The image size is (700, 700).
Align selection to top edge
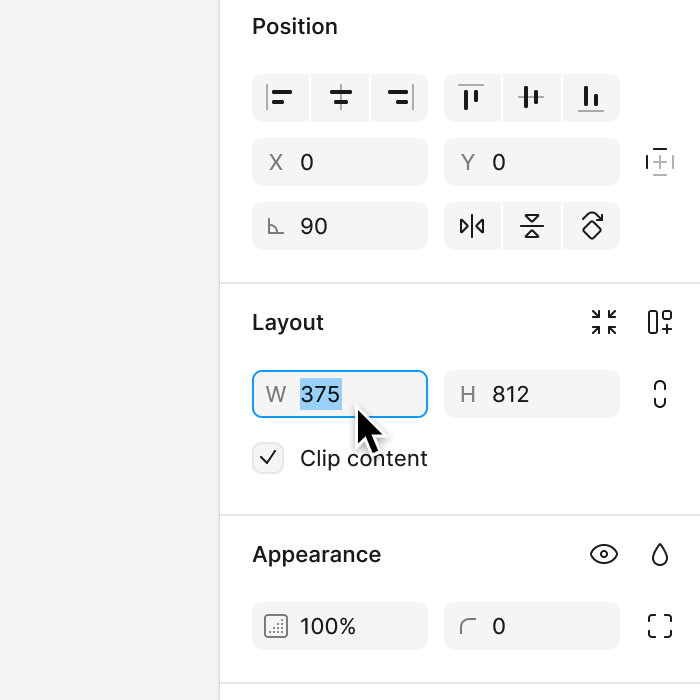point(472,98)
